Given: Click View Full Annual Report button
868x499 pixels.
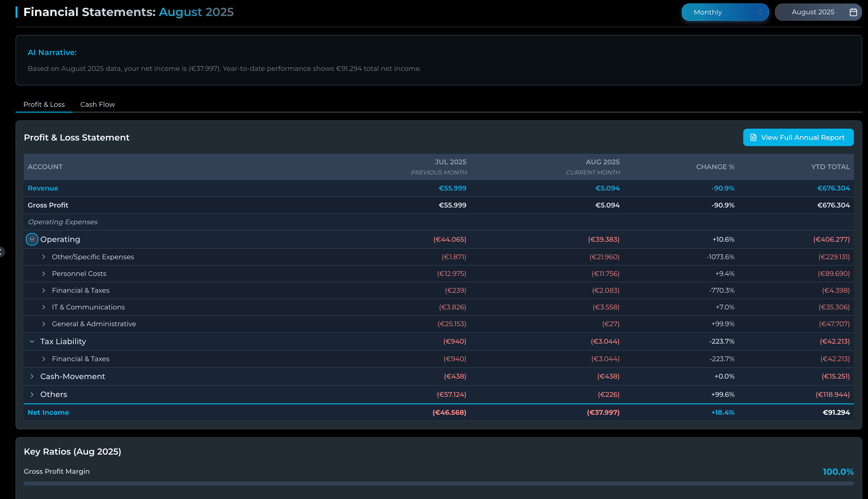Looking at the screenshot, I should (798, 137).
